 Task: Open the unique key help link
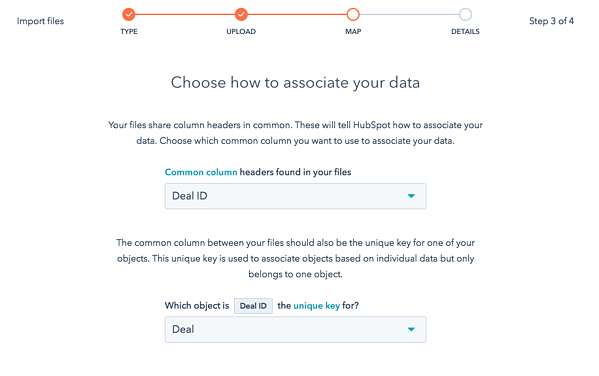point(316,306)
